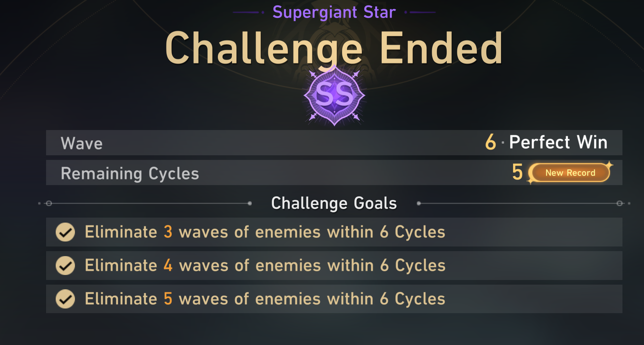Screen dimensions: 644x345
Task: Click the purple SS rank badge
Action: [x=334, y=96]
